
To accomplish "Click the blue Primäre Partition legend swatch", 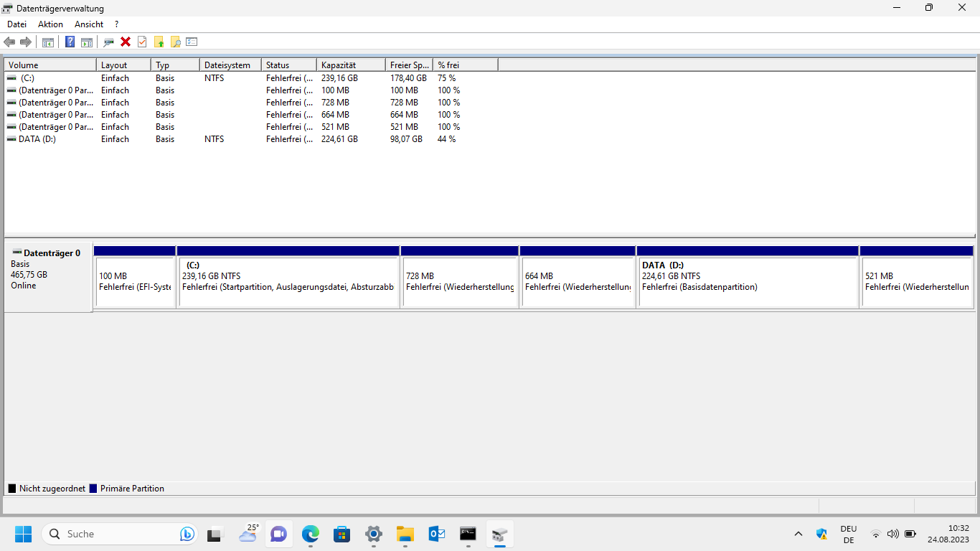I will pyautogui.click(x=93, y=489).
